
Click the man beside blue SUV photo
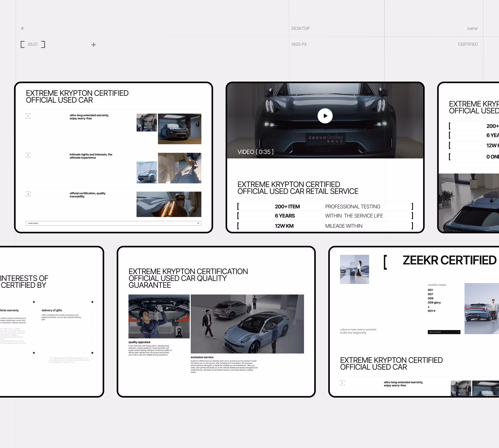[x=481, y=308]
